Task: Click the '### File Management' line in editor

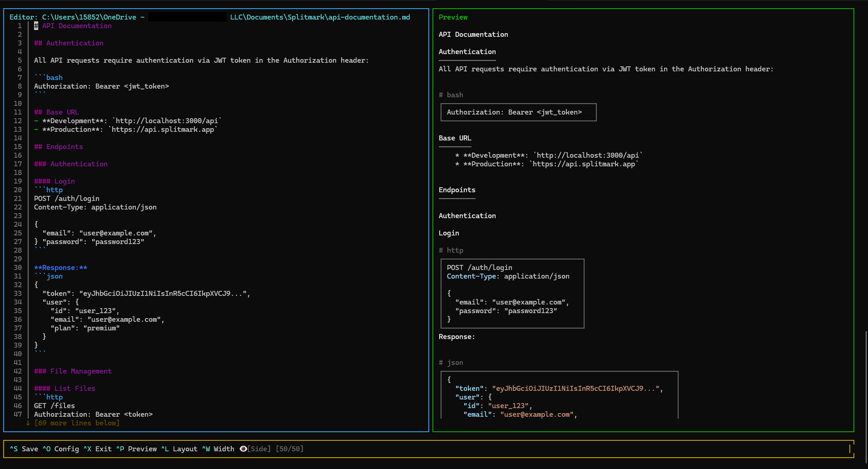Action: (x=73, y=371)
